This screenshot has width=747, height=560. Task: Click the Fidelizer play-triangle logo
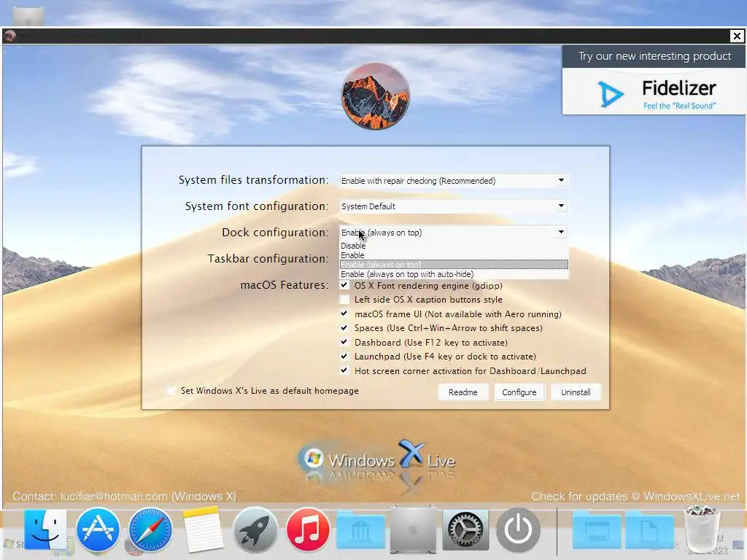(x=611, y=93)
